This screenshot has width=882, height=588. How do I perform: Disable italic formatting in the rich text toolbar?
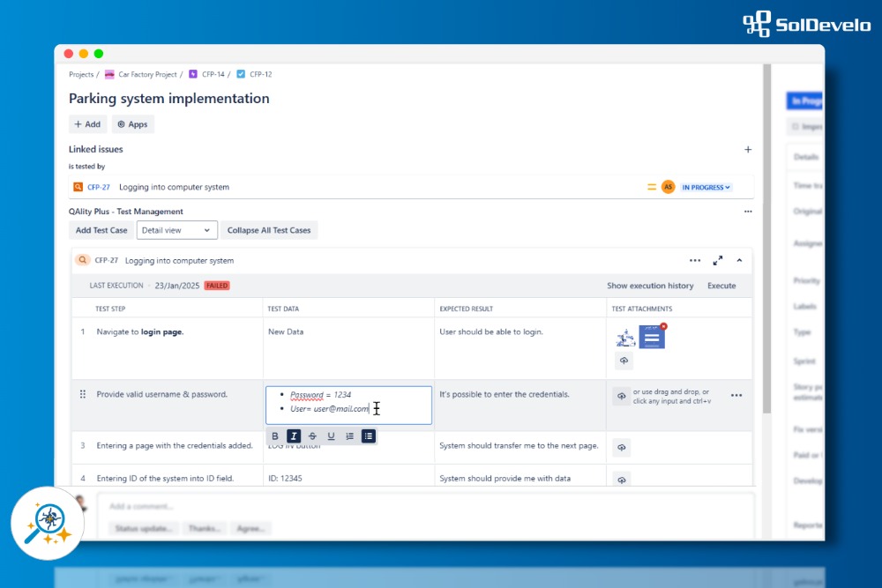294,435
